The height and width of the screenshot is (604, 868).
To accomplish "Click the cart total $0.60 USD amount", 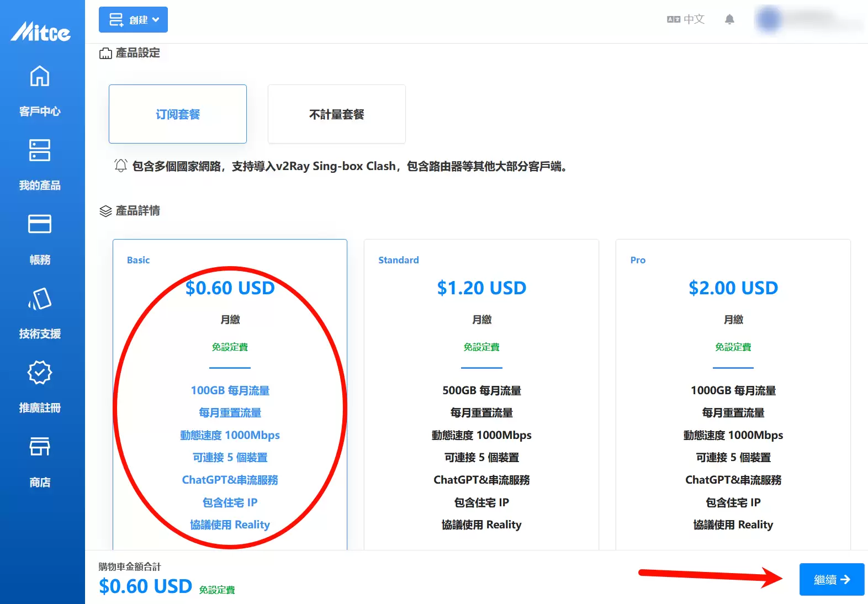I will click(x=146, y=586).
